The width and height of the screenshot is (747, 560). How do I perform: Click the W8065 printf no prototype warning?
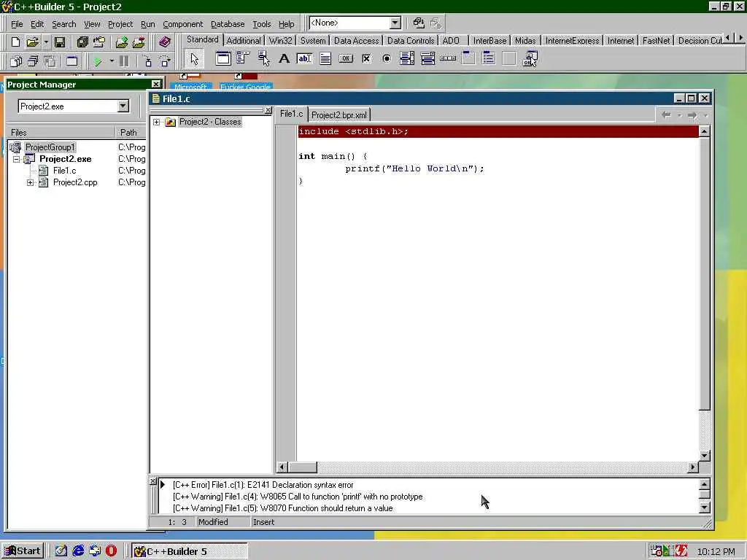coord(298,497)
